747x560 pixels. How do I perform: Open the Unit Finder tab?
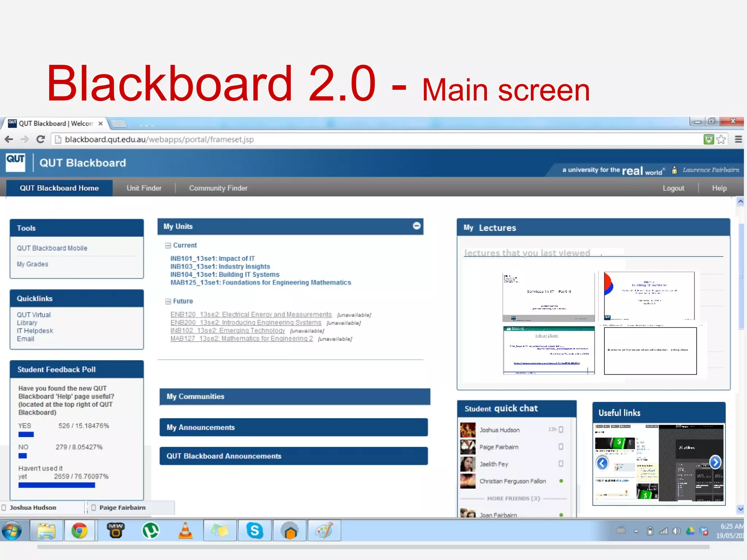click(x=144, y=188)
